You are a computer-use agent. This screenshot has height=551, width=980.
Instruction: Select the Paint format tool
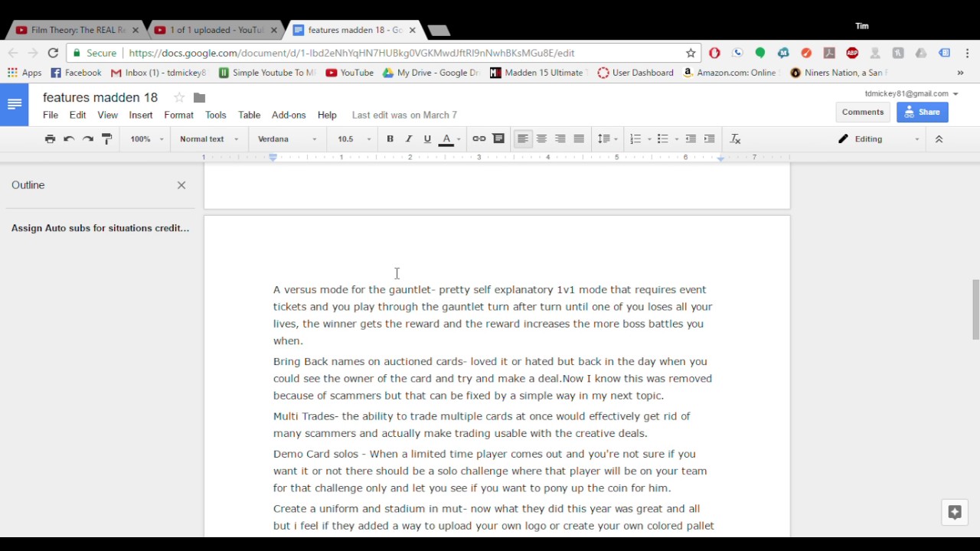pyautogui.click(x=107, y=139)
